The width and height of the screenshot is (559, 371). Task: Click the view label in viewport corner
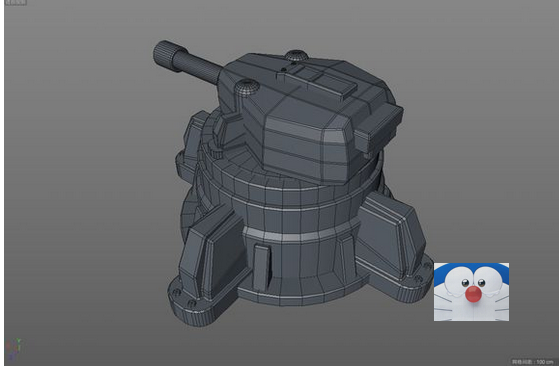16,2
